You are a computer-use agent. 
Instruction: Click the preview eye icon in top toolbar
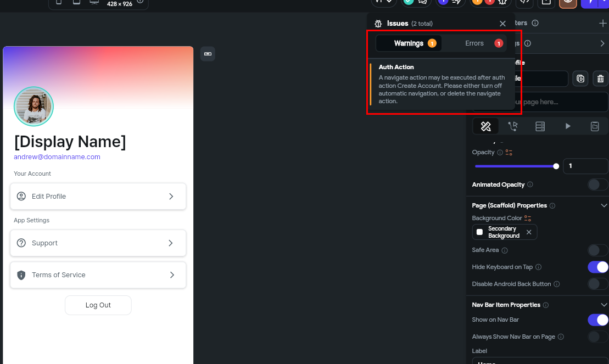click(x=568, y=2)
